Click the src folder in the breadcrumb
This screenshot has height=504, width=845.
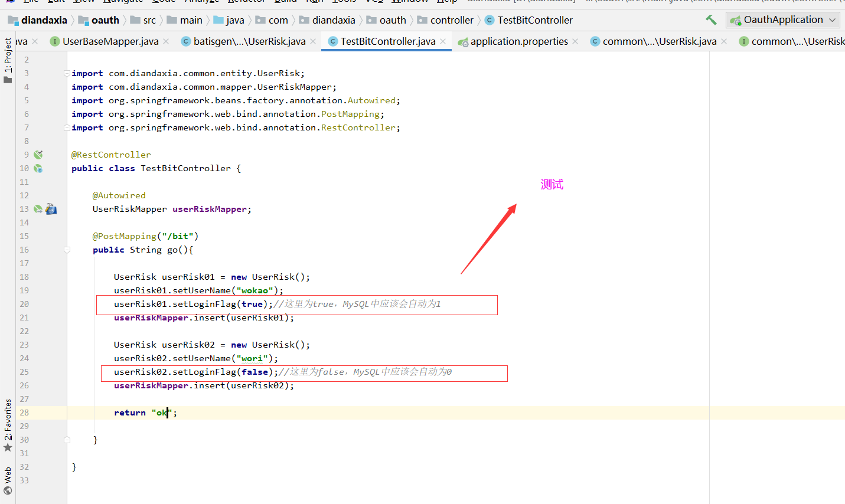[x=149, y=20]
